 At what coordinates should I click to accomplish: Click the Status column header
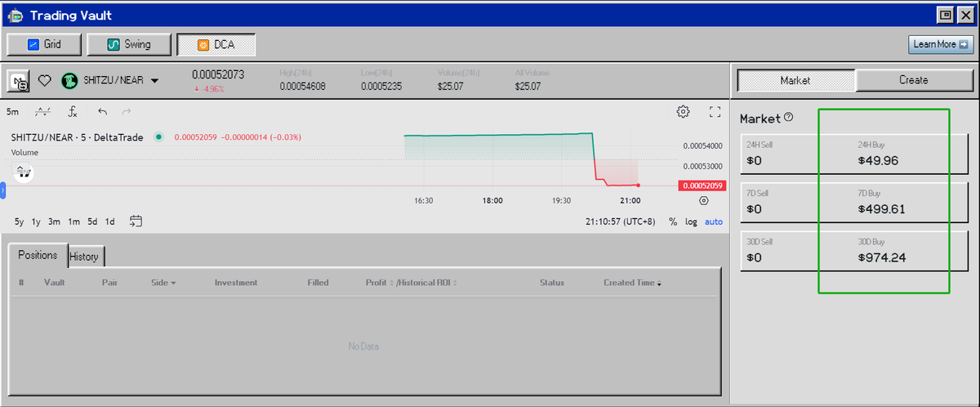(552, 283)
